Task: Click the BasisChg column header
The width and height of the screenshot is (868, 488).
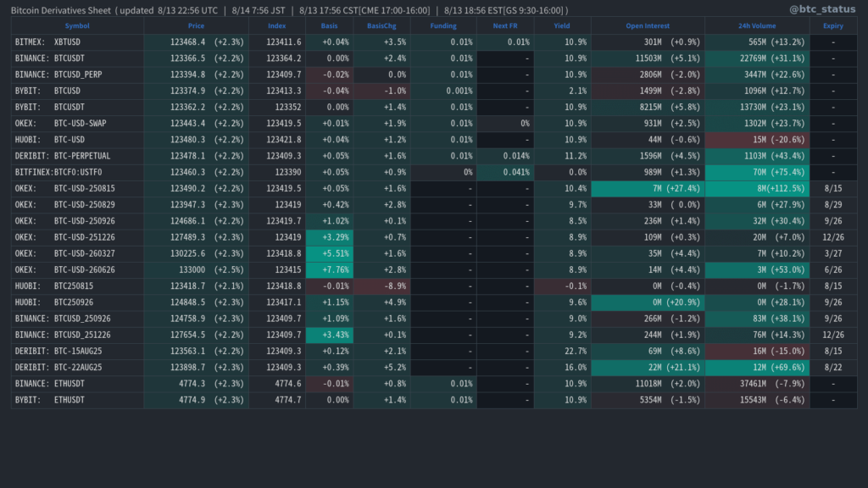Action: [381, 25]
